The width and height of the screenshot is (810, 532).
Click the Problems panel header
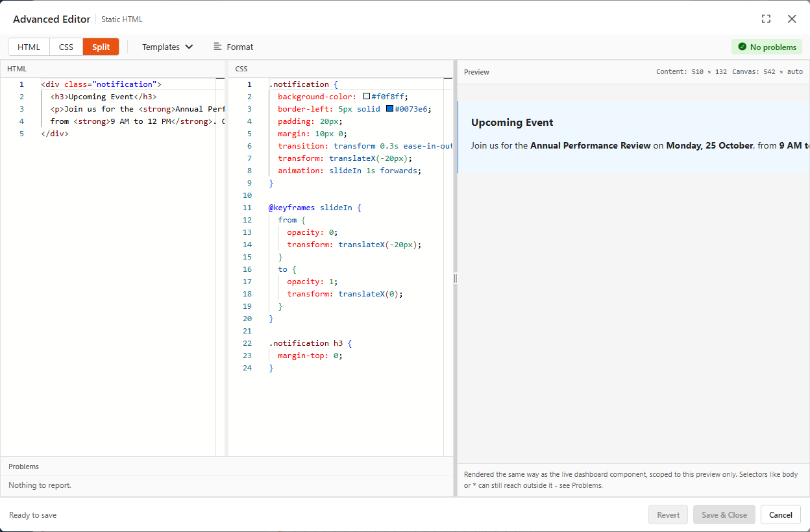point(23,466)
